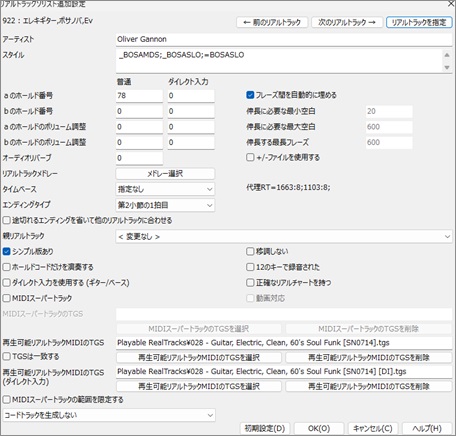Click aのホールド番号 field showing 78

(x=139, y=96)
